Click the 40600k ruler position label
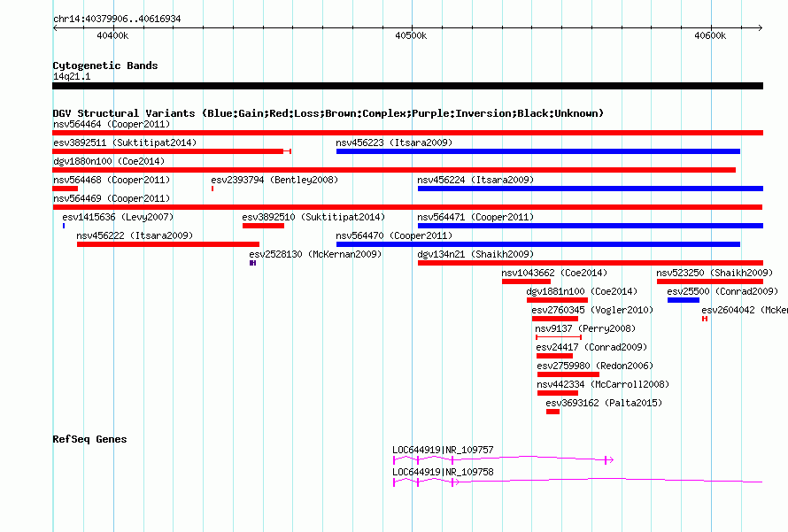Screen dimensions: 788x532 pos(710,35)
